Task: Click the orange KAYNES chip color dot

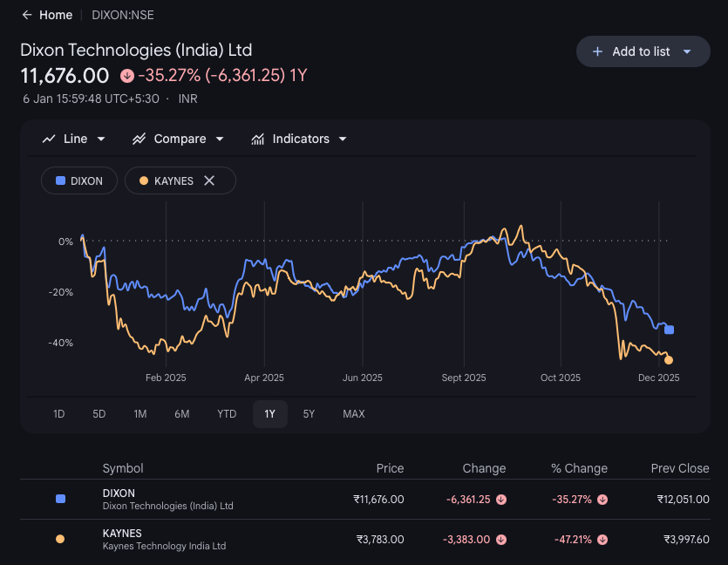Action: point(144,180)
